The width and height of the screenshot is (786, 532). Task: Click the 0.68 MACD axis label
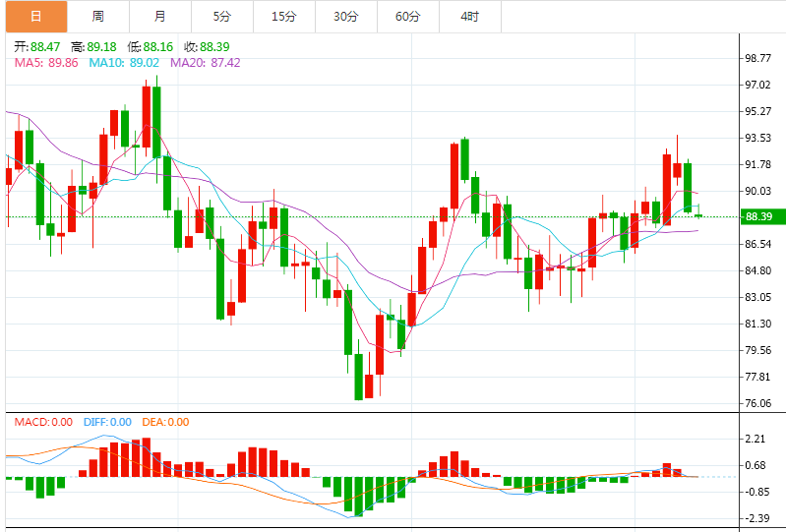pyautogui.click(x=756, y=465)
